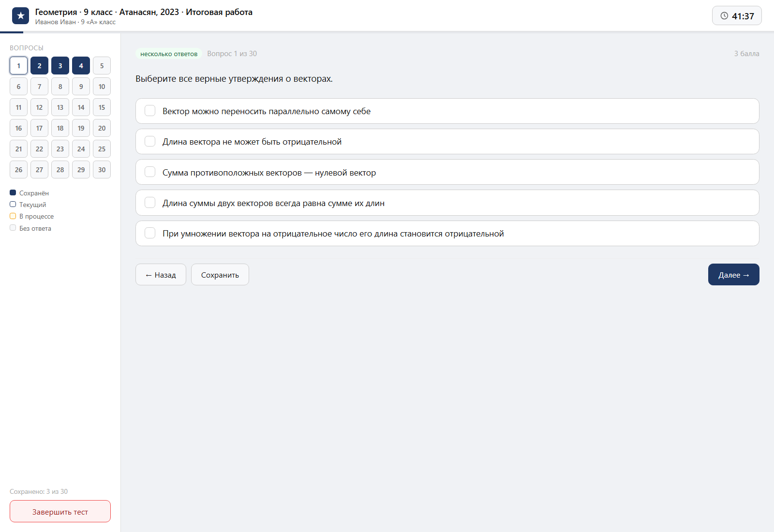Image resolution: width=774 pixels, height=532 pixels.
Task: Tick "Сумма противоположных векторов — нулевой вектор"
Action: [150, 172]
